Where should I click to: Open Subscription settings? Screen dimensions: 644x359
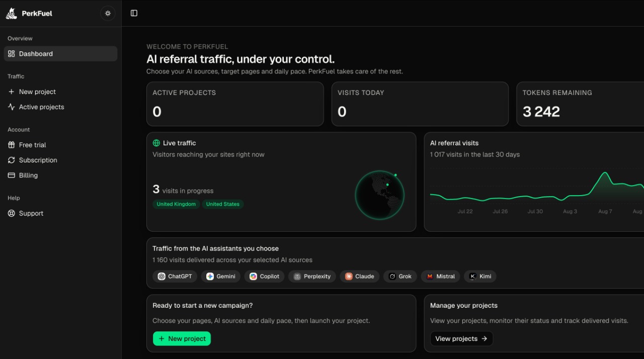point(60,160)
